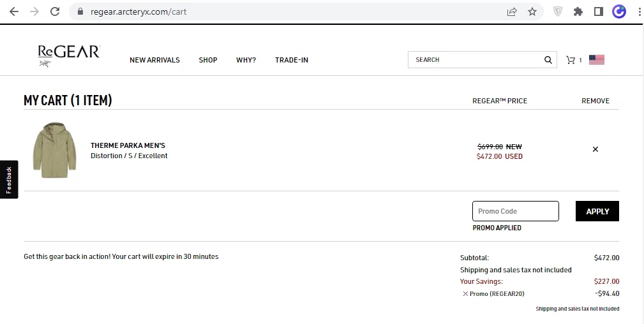644x324 pixels.
Task: Click the ReGEAR™ Price column header
Action: pos(499,101)
